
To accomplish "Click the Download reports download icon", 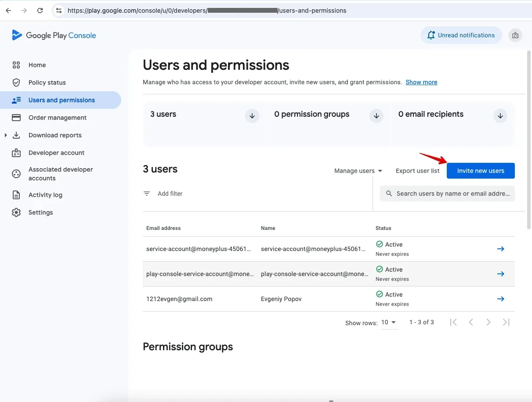I will click(x=16, y=135).
